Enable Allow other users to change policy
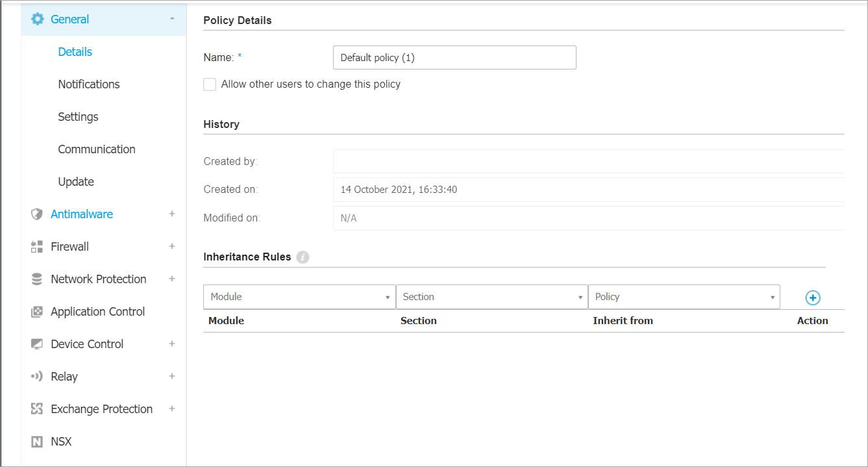This screenshot has height=467, width=868. click(210, 84)
